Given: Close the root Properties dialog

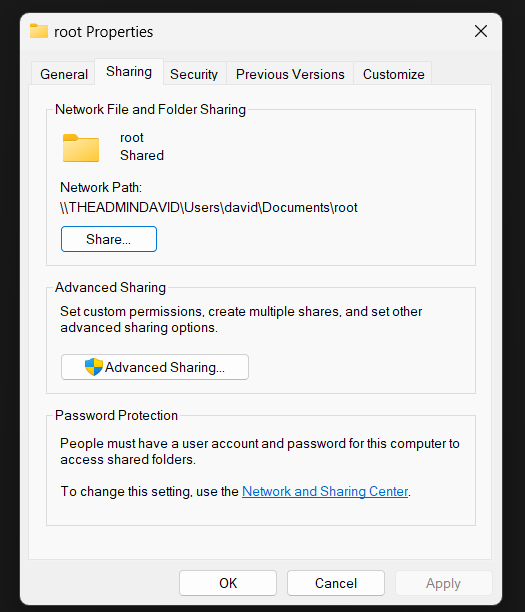Looking at the screenshot, I should [481, 31].
